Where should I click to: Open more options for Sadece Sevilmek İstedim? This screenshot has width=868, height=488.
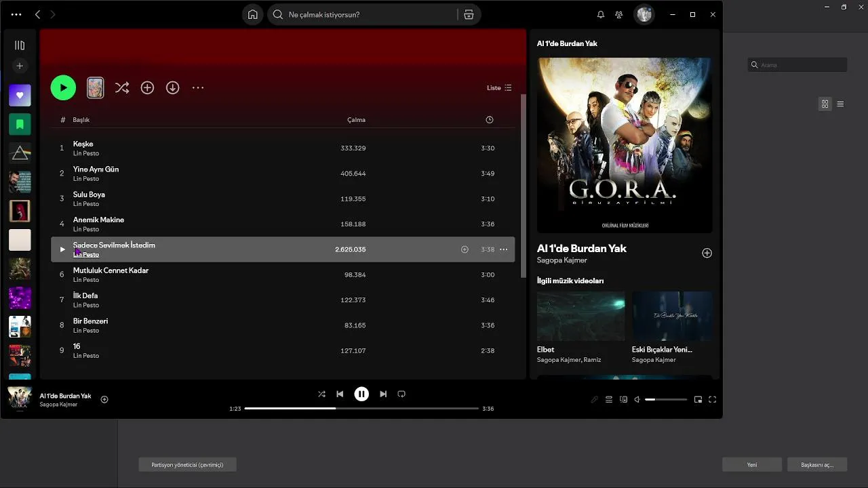coord(503,249)
